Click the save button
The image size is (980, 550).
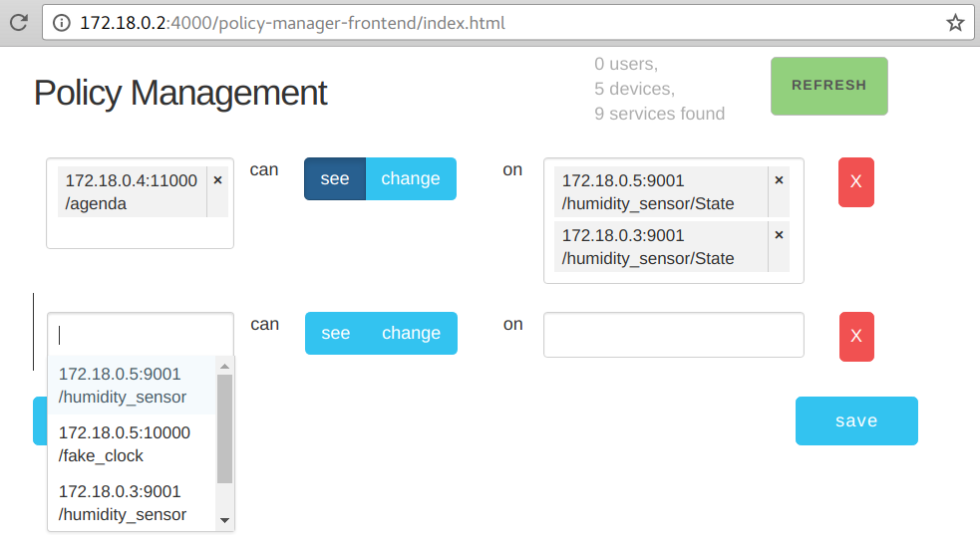(856, 420)
